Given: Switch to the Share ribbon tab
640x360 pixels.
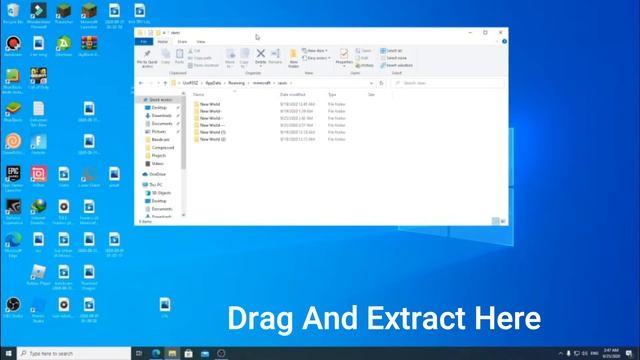Looking at the screenshot, I should [x=182, y=42].
